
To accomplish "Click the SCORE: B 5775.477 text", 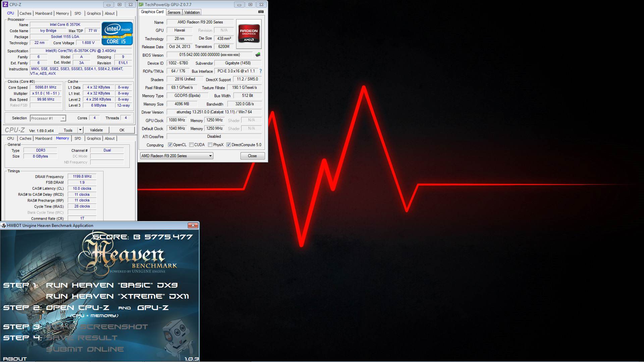I will 143,237.
